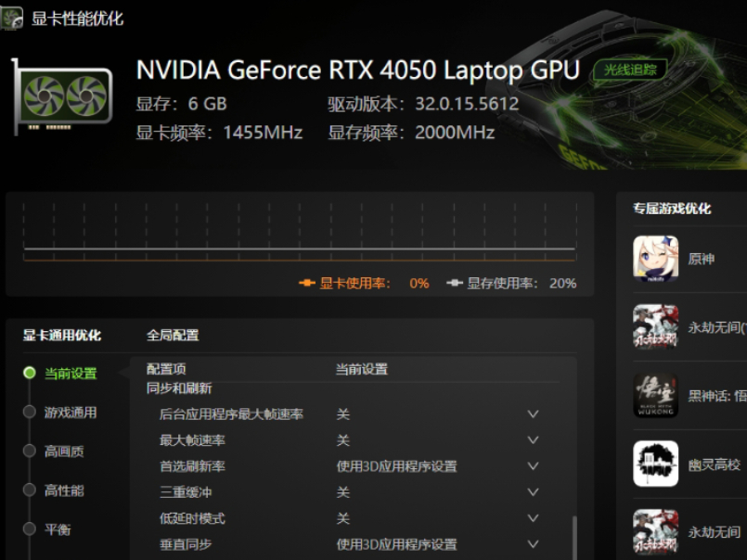Click the 显存频率 2000MHz value

point(455,133)
